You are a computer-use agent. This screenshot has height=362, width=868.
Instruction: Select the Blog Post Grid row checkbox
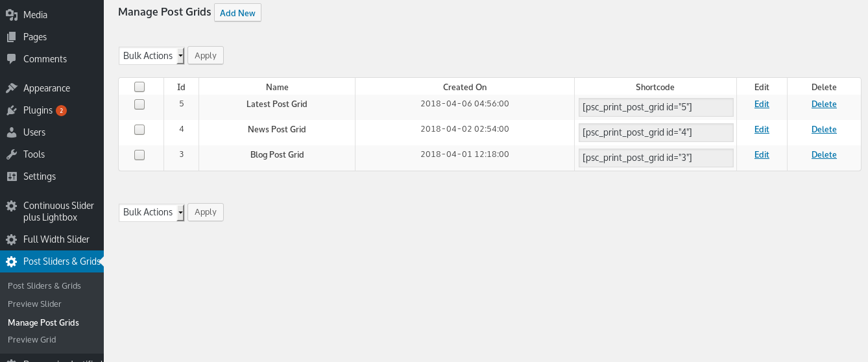139,155
